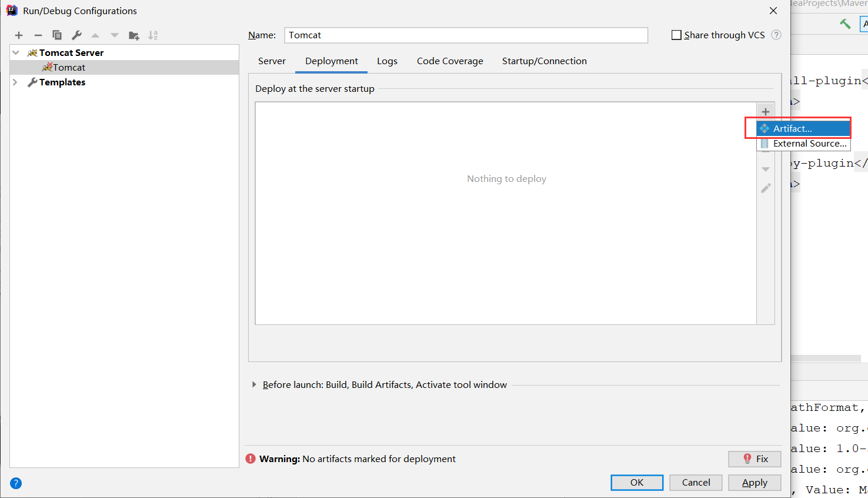Select the Templates tree item

62,82
